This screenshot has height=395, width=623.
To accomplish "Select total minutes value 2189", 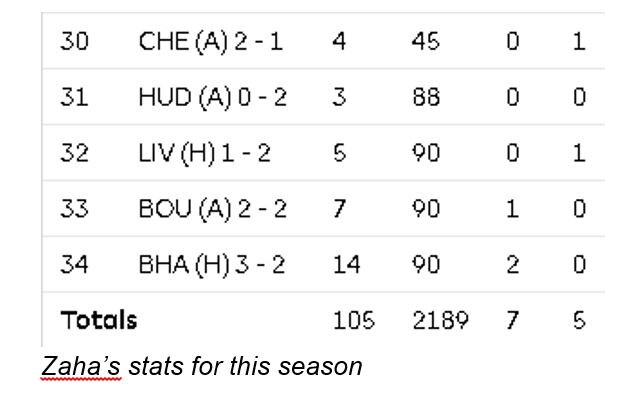I will click(x=441, y=320).
